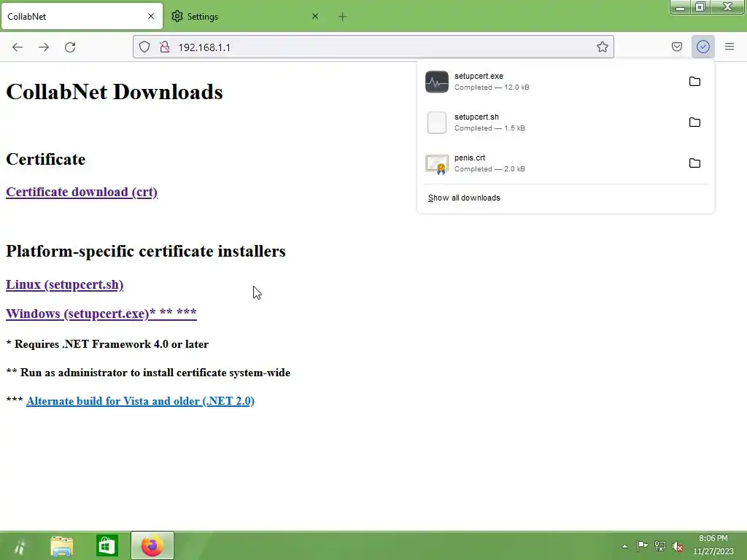Open the clock showing 8:06 PM

coord(713,545)
